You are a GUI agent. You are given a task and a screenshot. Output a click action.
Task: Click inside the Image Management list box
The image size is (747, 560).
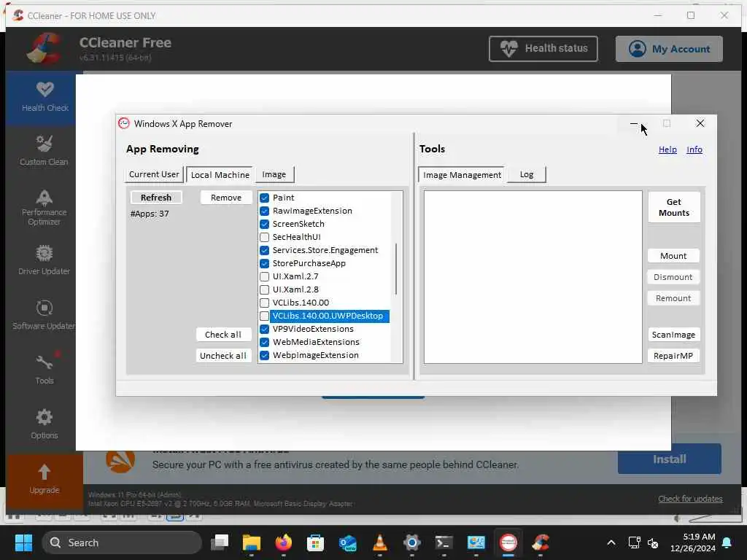coord(533,277)
